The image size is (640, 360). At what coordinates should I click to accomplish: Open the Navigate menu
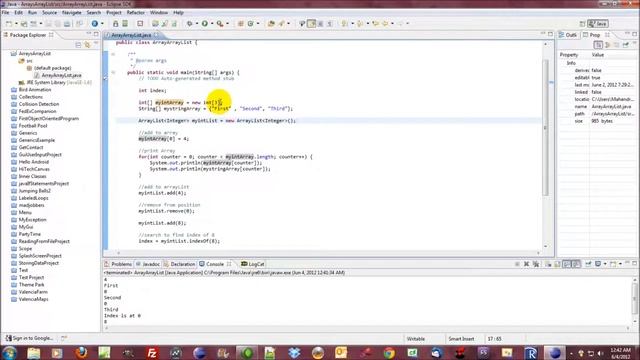pos(72,13)
